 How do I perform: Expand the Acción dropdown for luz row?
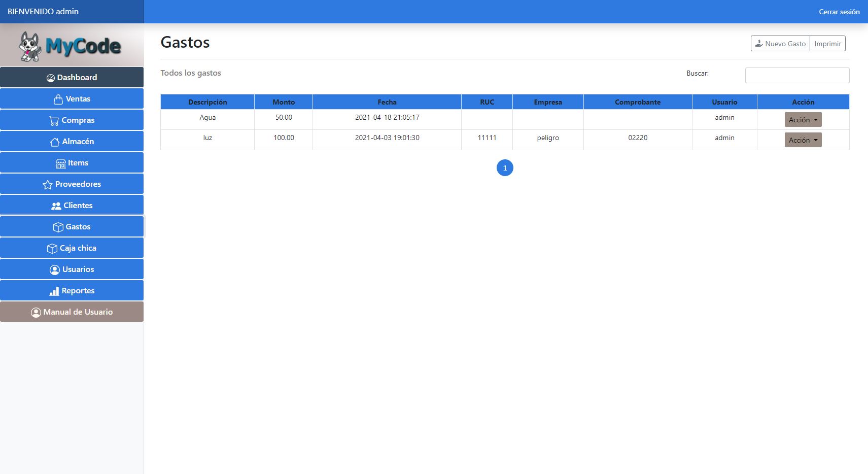803,140
